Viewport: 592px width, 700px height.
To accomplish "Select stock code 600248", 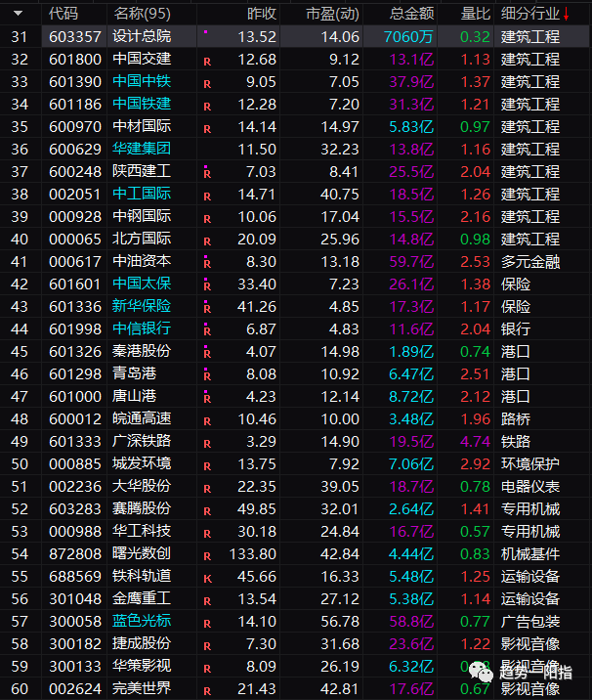I will point(75,171).
